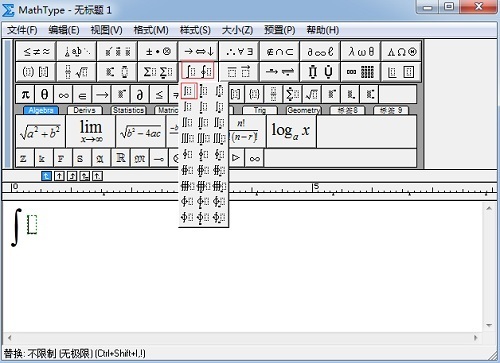The width and height of the screenshot is (500, 363).
Task: Select the triple integral template in dropdown
Action: tap(187, 138)
